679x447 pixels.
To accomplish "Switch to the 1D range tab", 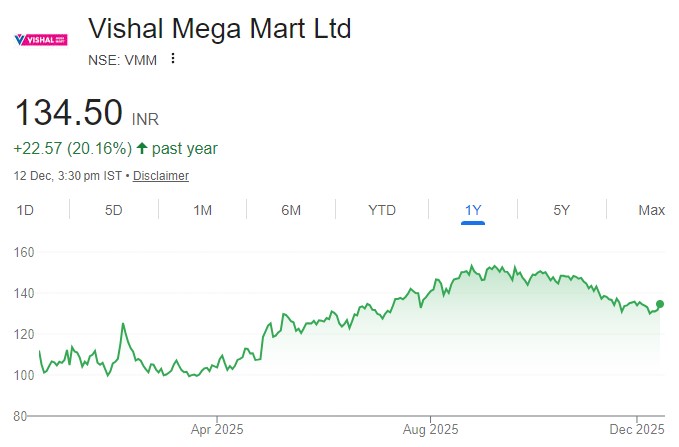I will pos(26,210).
